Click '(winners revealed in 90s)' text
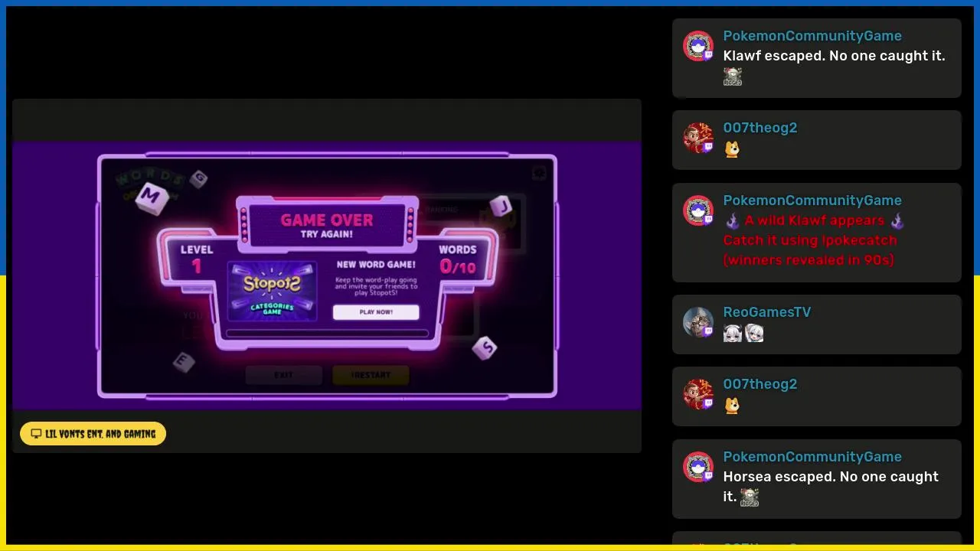This screenshot has height=551, width=980. click(x=808, y=260)
